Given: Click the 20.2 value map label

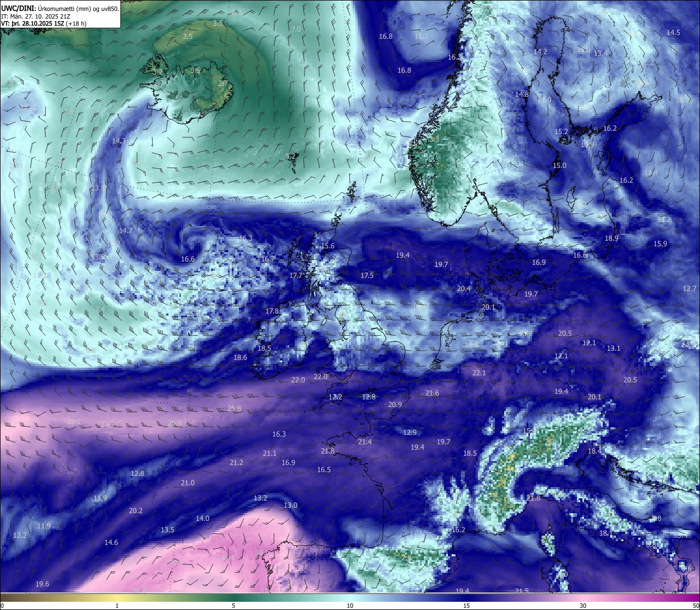Looking at the screenshot, I should (x=136, y=510).
